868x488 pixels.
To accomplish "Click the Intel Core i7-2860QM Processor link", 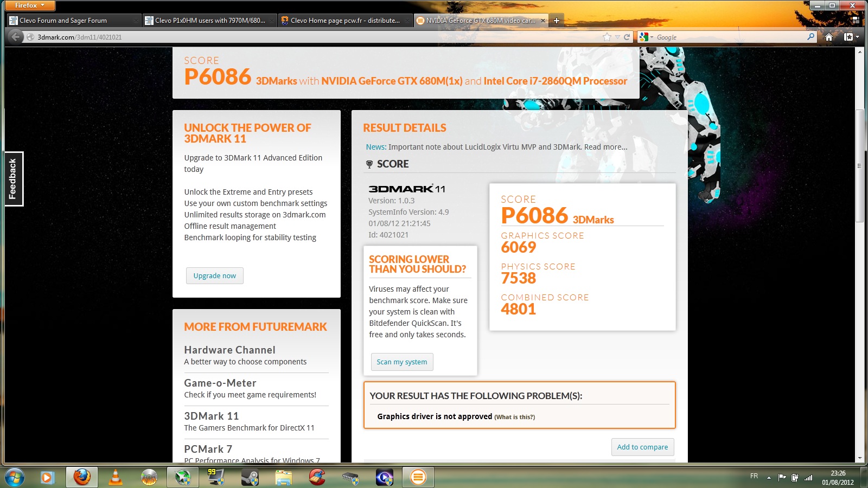I will (556, 81).
